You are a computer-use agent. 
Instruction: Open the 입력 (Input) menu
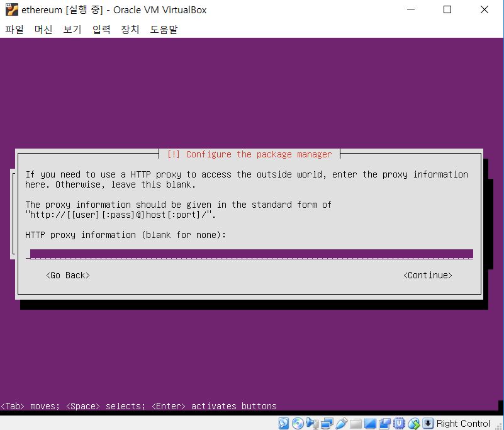[x=101, y=30]
